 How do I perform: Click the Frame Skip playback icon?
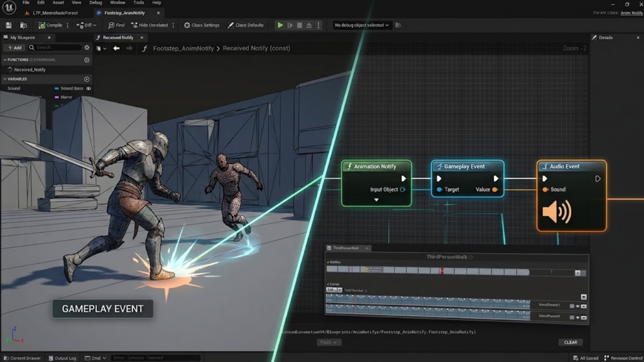pos(290,25)
